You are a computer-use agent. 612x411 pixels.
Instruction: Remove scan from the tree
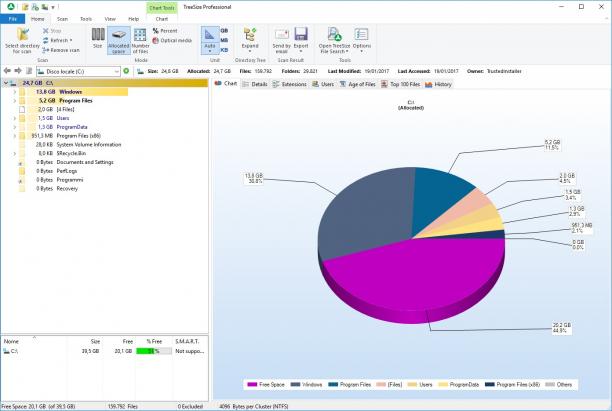pos(60,50)
